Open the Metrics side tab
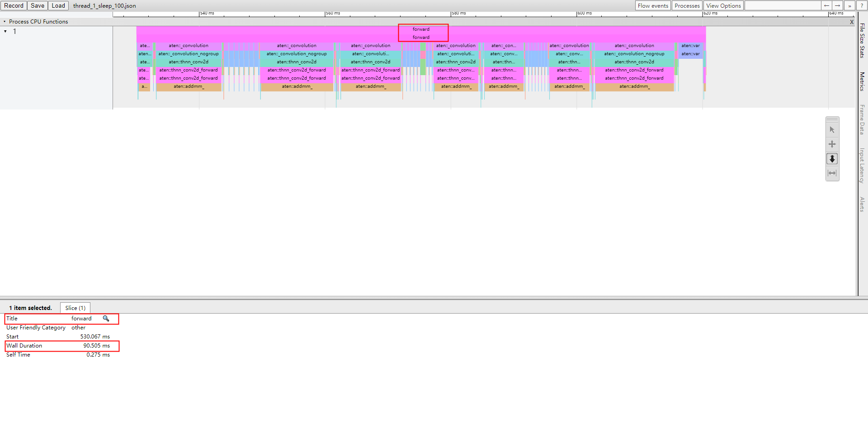The height and width of the screenshot is (424, 868). click(x=862, y=81)
